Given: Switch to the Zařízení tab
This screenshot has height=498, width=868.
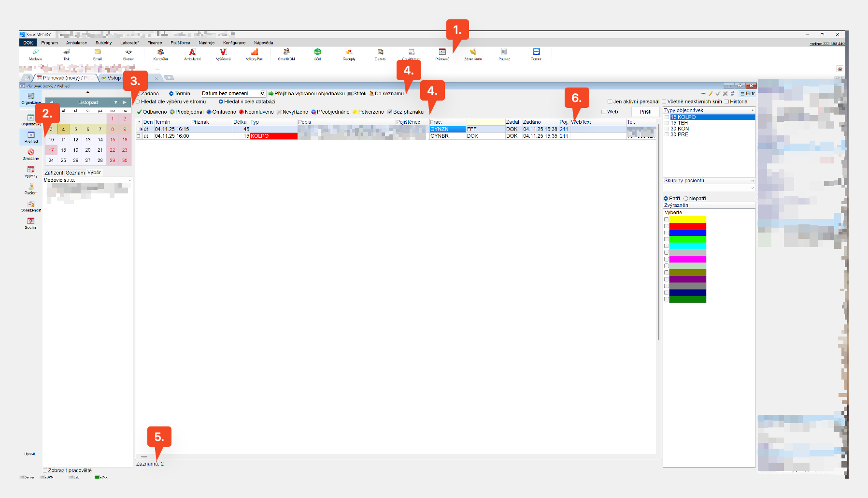Looking at the screenshot, I should pos(54,173).
